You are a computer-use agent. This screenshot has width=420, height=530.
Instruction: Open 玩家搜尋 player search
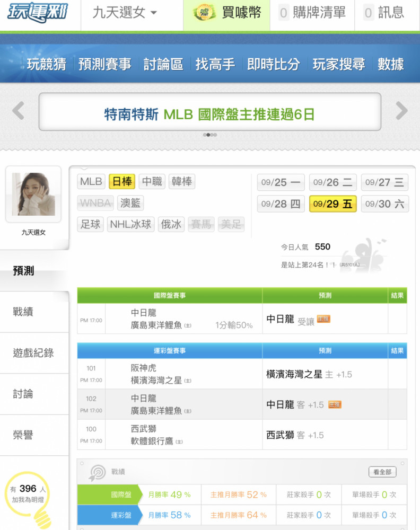[x=339, y=64]
